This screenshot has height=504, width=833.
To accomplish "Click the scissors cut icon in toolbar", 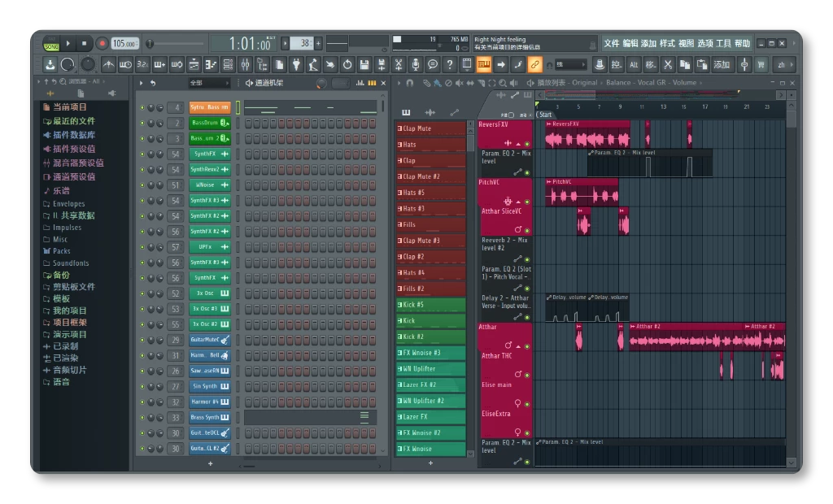I will tap(667, 65).
